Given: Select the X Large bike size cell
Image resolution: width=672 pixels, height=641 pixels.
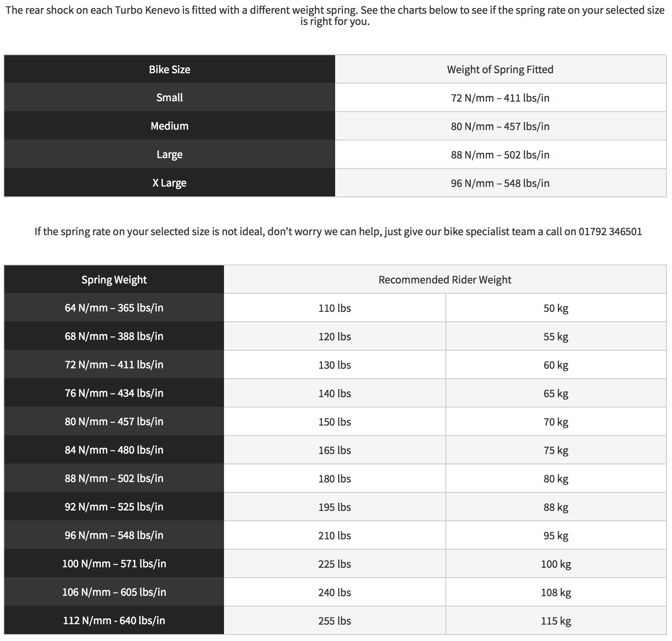Looking at the screenshot, I should pos(170,183).
